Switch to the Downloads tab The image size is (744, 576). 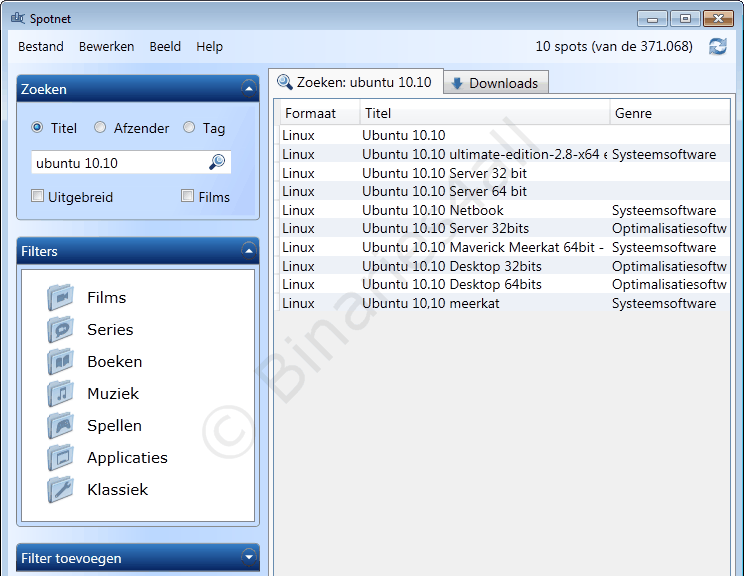[496, 83]
